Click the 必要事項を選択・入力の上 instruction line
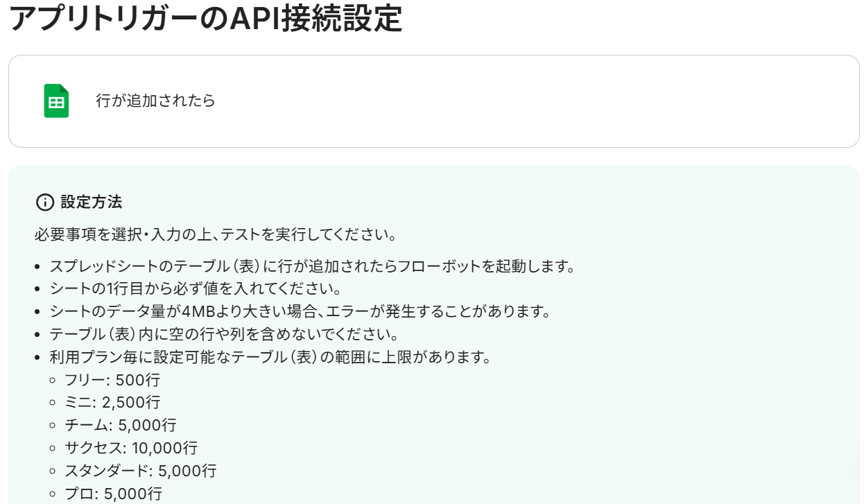The image size is (864, 504). pos(216,234)
